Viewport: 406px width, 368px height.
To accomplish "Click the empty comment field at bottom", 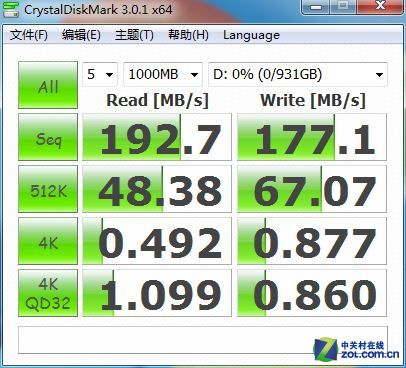I will [203, 340].
